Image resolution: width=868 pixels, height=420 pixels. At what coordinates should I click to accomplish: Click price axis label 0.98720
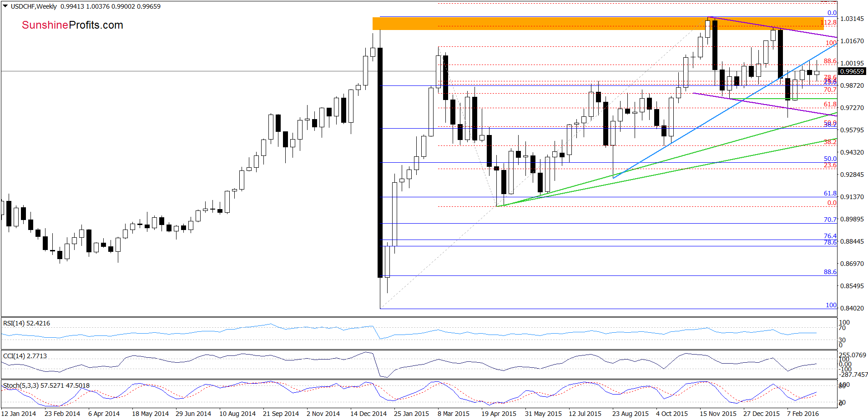(852, 85)
